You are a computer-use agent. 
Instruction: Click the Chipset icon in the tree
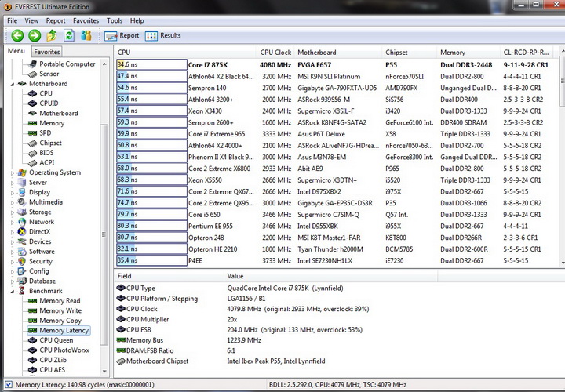tap(32, 143)
